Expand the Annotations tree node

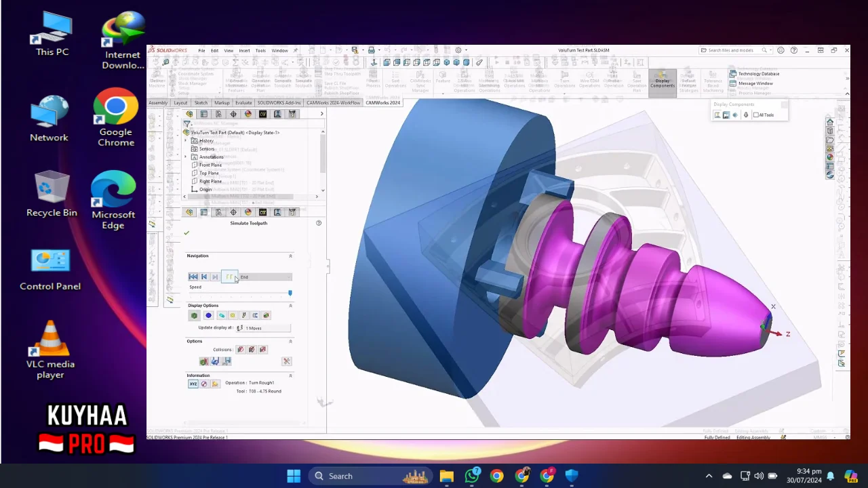pyautogui.click(x=186, y=157)
